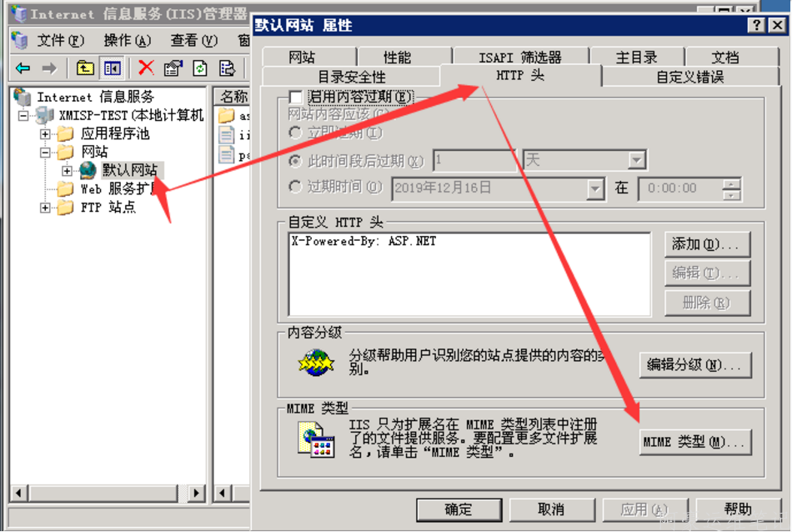Click the export list toolbar icon

(227, 68)
